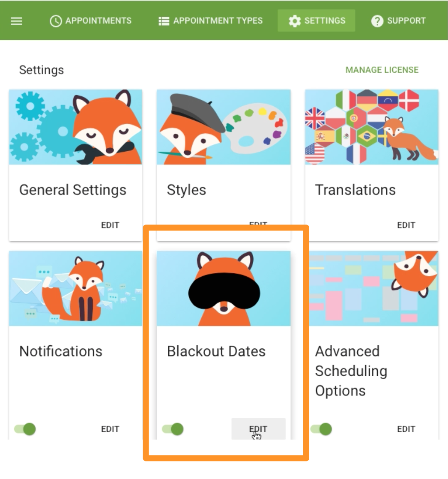448x479 pixels.
Task: Open the Support menu item
Action: coord(398,21)
